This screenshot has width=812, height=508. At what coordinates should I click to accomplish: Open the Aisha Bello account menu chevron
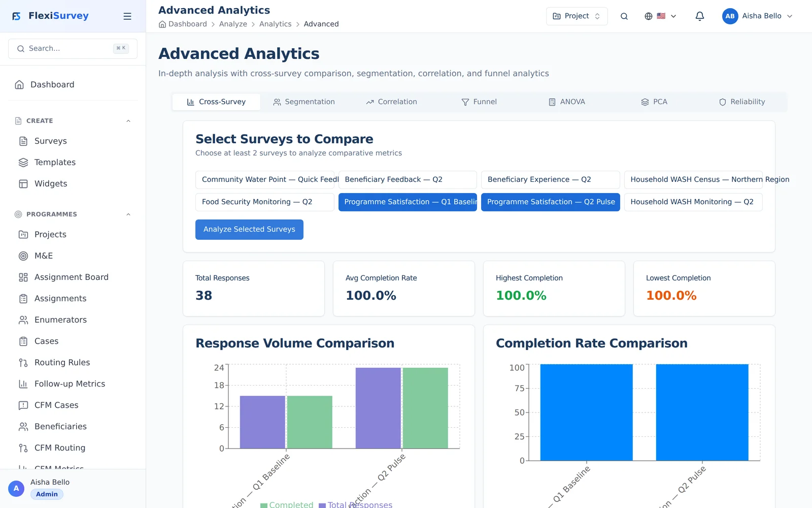pyautogui.click(x=790, y=16)
